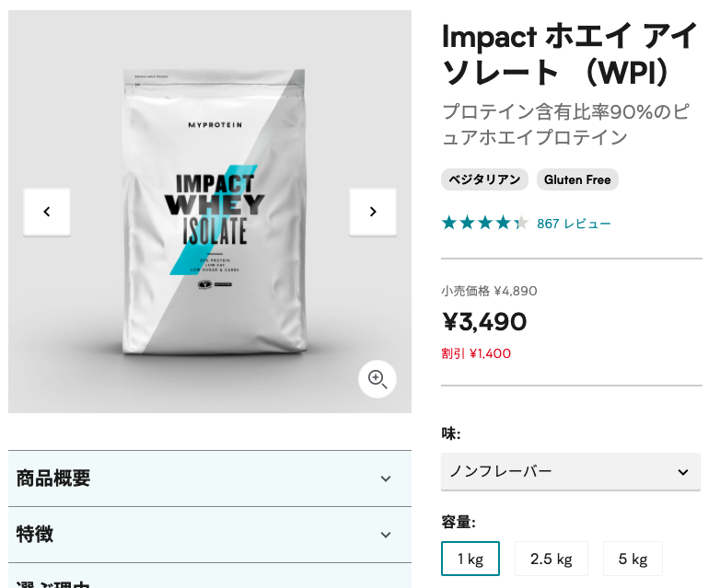Click chevron beside 商品概要

click(x=386, y=478)
